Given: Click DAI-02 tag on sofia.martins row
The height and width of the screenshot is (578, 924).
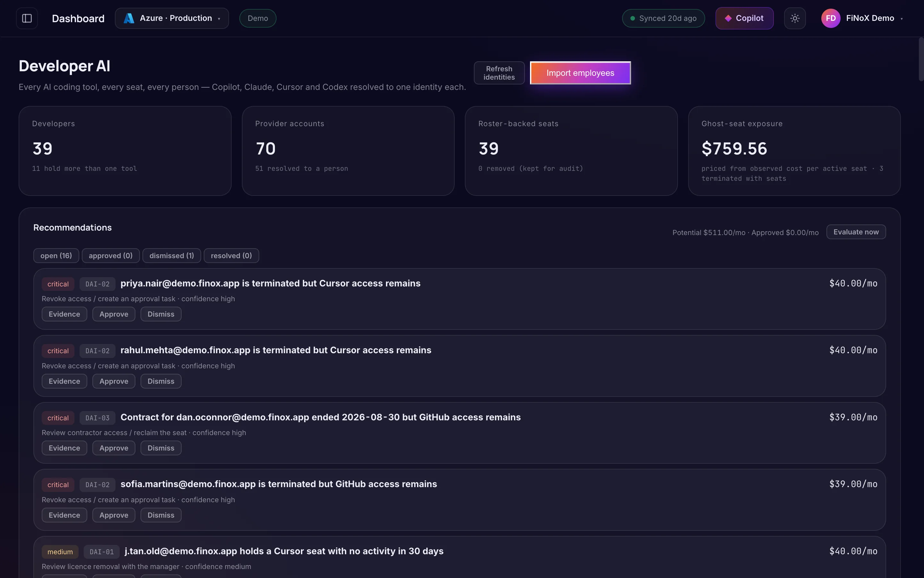Looking at the screenshot, I should coord(97,485).
